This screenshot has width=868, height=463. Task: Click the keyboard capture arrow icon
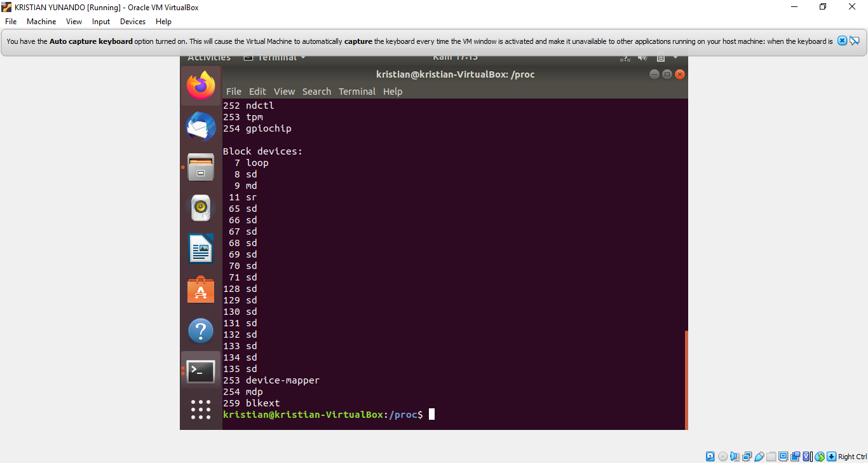pyautogui.click(x=831, y=457)
